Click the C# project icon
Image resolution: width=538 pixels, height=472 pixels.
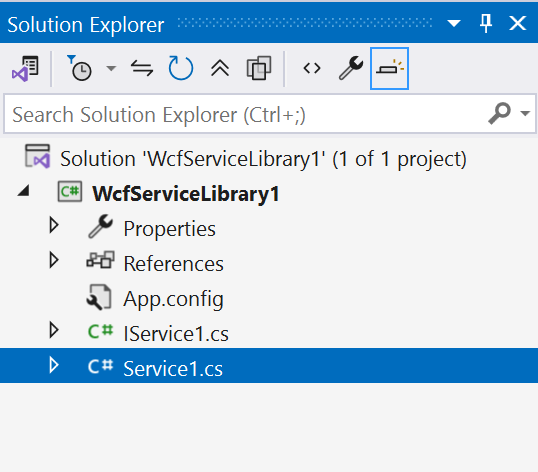(x=70, y=191)
